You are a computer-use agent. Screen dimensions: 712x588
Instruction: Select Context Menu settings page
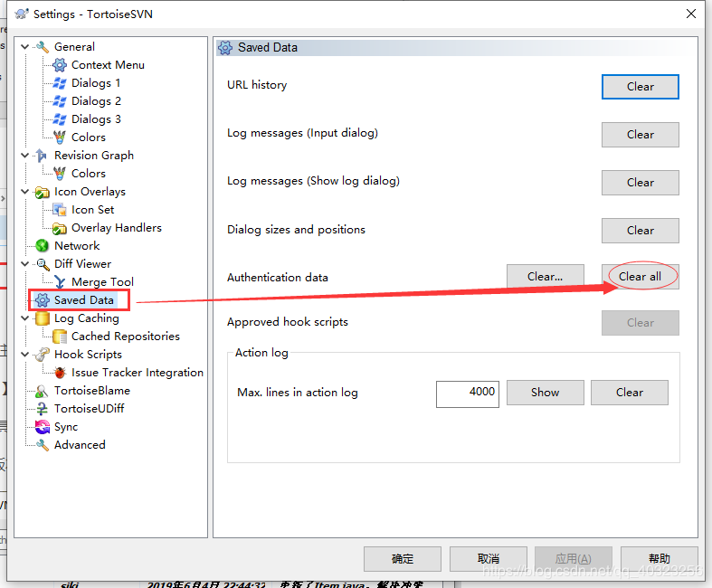108,65
